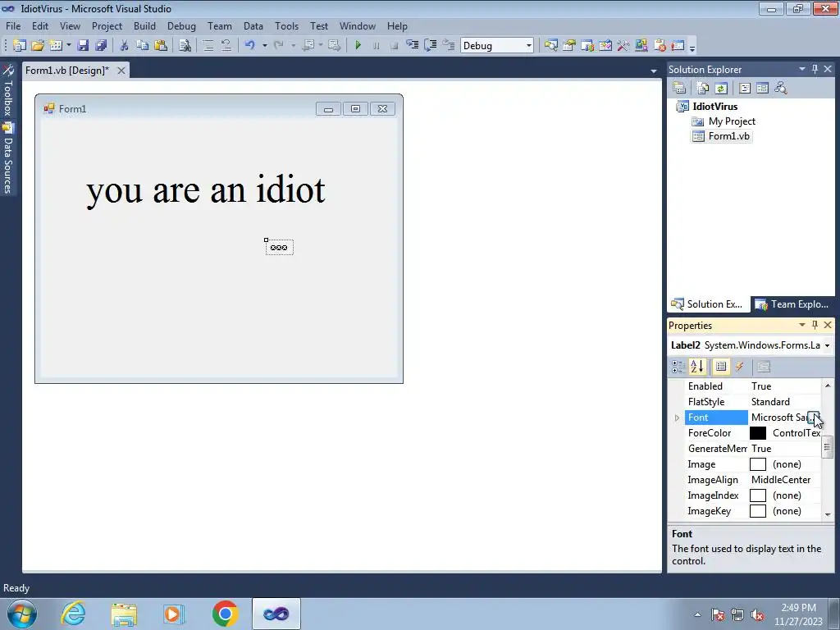840x630 pixels.
Task: Switch to the Team Explorer tab
Action: pos(792,304)
